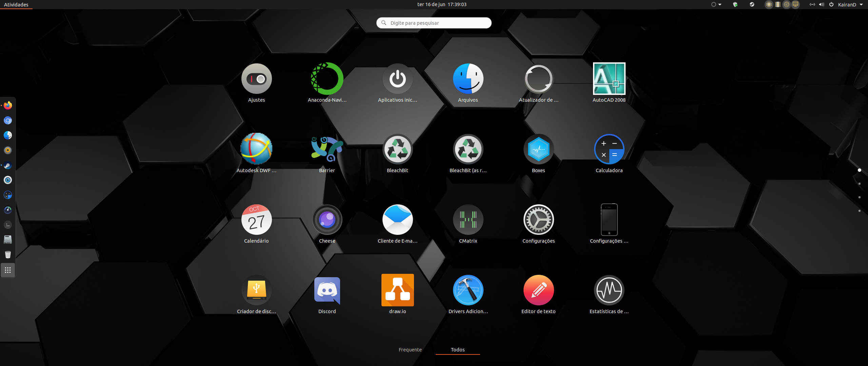
Task: Start the CMatrix application
Action: [x=468, y=220]
